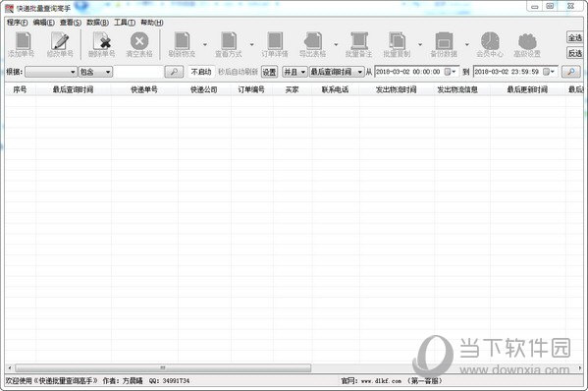Click the 作者: 方晨曦 status bar text
Image resolution: width=588 pixels, height=391 pixels.
pos(123,381)
